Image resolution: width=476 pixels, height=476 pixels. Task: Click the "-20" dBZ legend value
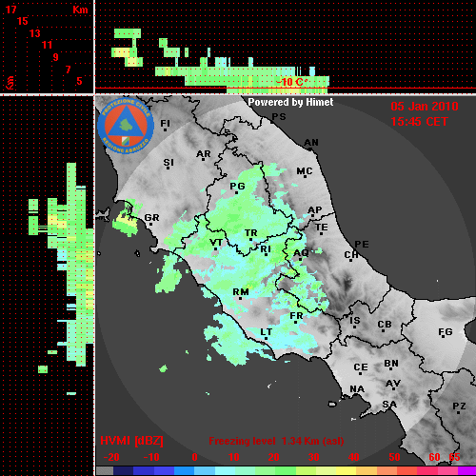tap(111, 457)
